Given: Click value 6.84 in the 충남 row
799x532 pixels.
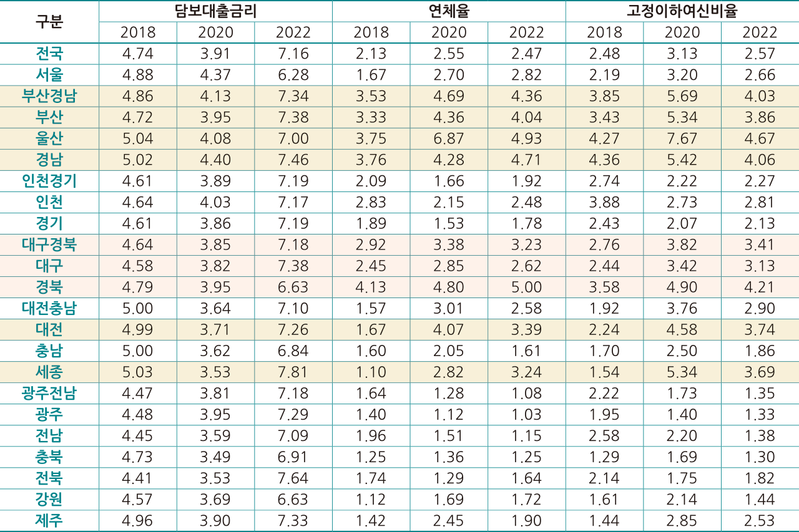Looking at the screenshot, I should point(293,351).
